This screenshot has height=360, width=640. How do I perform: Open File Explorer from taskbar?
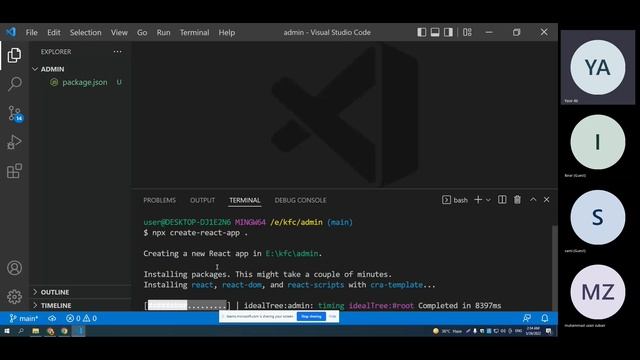(x=36, y=331)
